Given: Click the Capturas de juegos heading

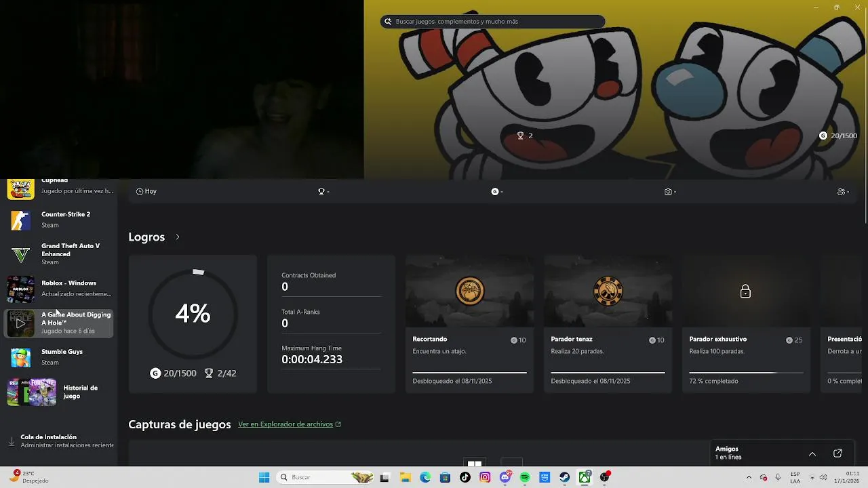Looking at the screenshot, I should (180, 424).
